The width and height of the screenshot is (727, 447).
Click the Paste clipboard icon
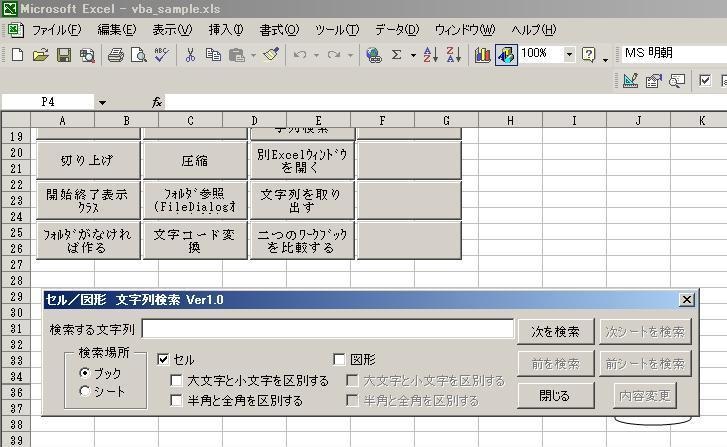pos(236,55)
